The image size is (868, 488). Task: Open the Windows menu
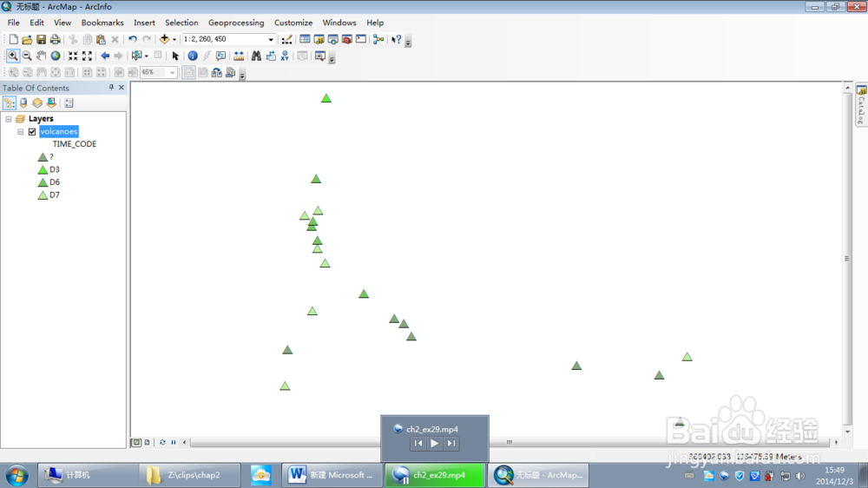click(339, 23)
